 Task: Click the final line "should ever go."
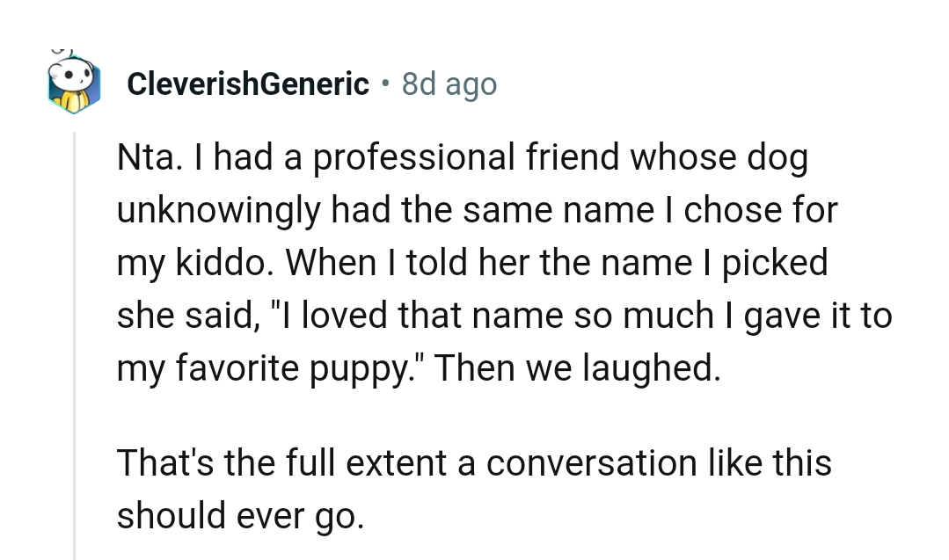239,515
